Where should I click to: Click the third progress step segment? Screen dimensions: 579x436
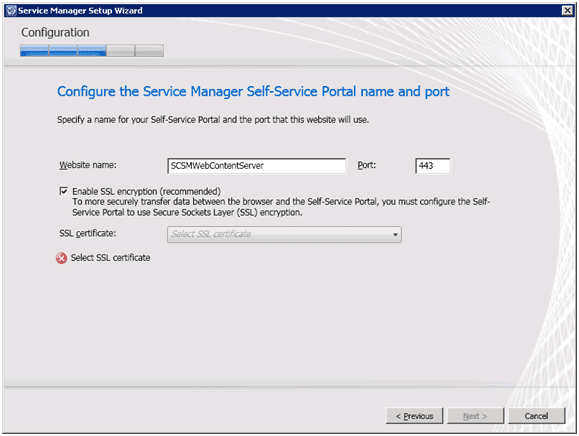point(92,51)
